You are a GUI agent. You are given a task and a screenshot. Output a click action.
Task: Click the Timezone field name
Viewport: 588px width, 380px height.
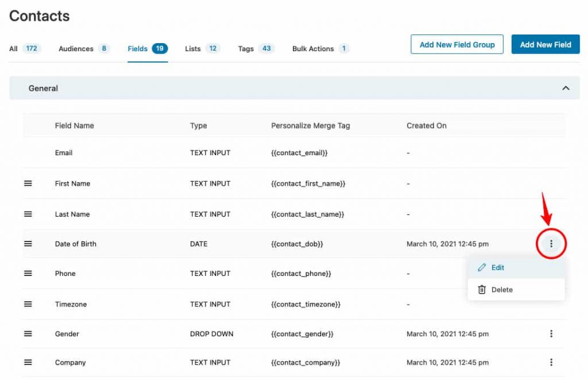(x=71, y=305)
